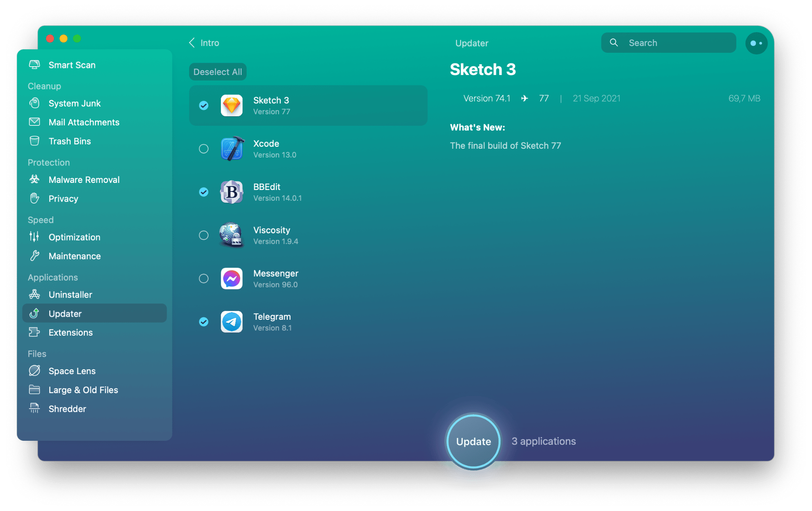Click the Shredder icon in sidebar

click(x=34, y=408)
